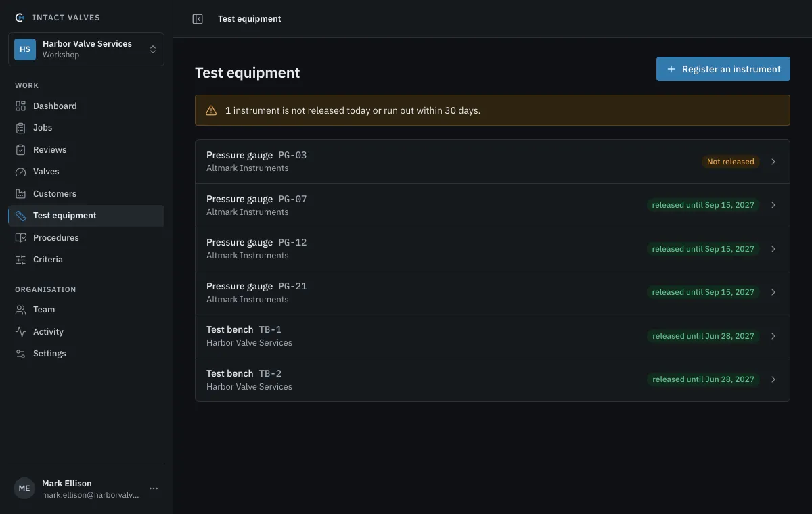Expand the PG-03 row chevron
The image size is (812, 514).
(773, 162)
